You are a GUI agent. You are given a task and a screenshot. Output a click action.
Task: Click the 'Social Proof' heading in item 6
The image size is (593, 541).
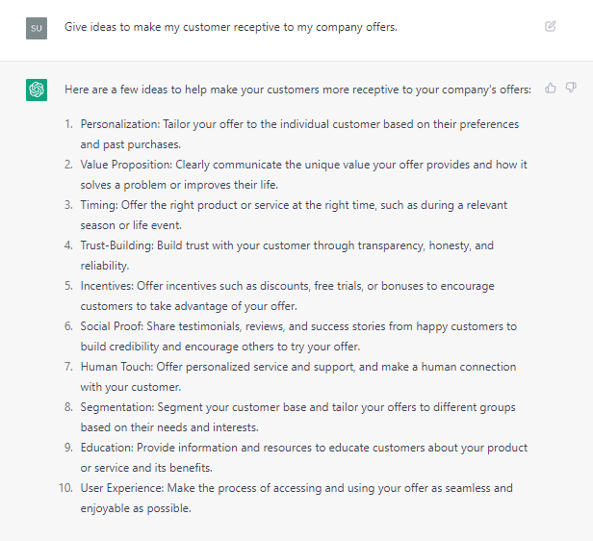pos(112,326)
